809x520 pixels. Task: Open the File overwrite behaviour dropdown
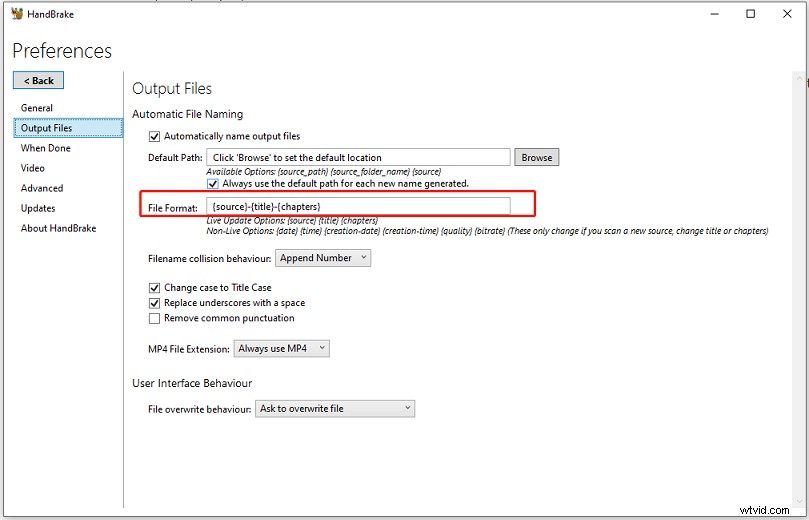point(335,409)
